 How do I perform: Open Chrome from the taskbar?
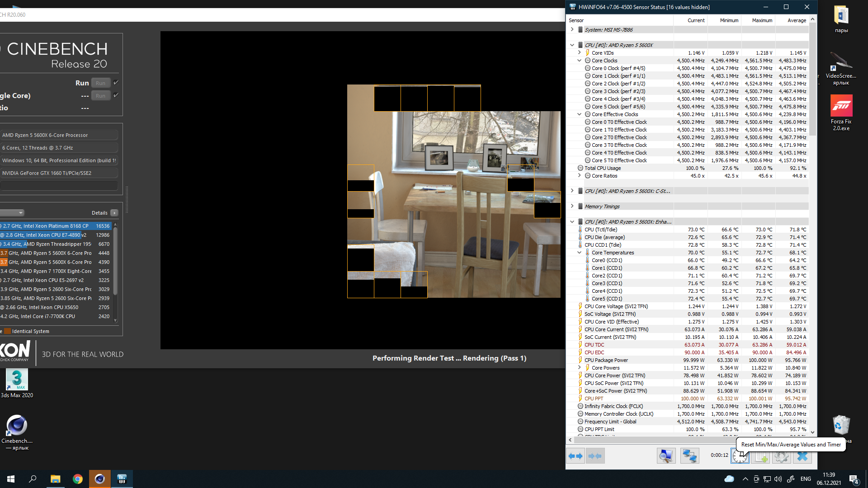pos(78,479)
